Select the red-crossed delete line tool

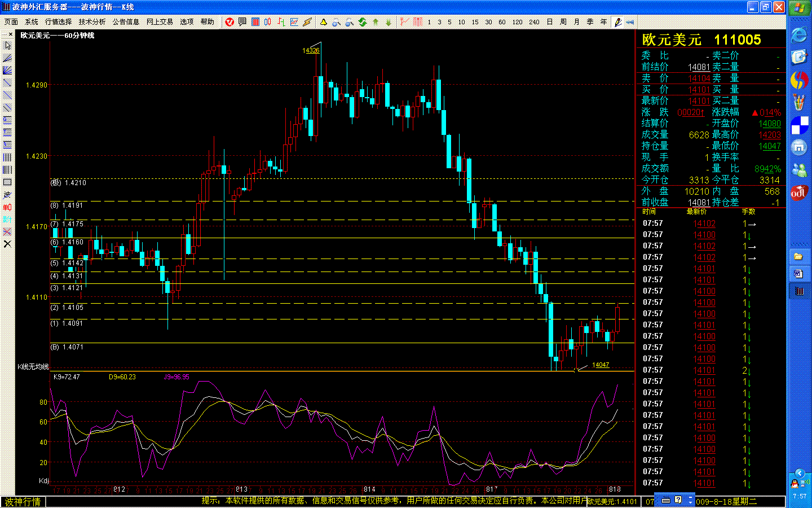tap(7, 231)
